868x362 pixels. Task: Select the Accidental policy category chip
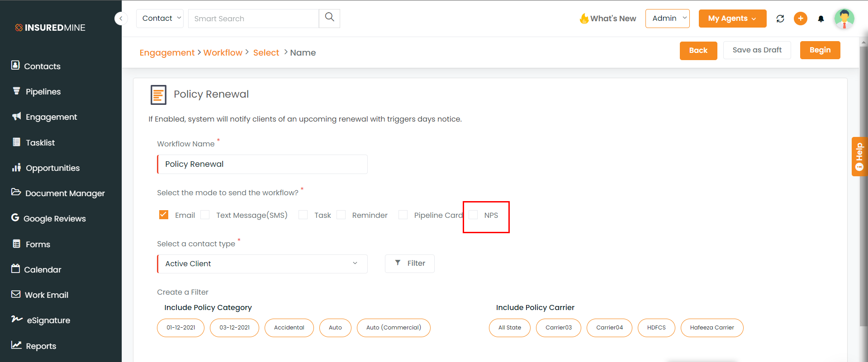coord(289,328)
